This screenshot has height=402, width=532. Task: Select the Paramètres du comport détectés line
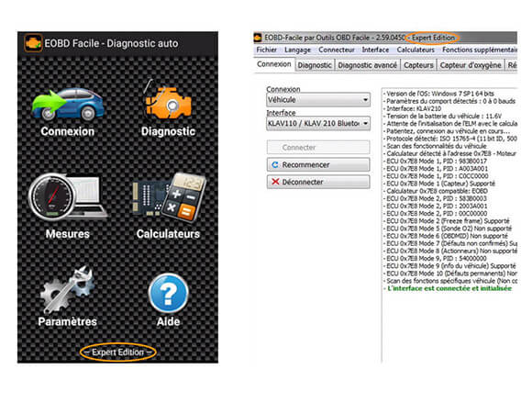(x=449, y=101)
